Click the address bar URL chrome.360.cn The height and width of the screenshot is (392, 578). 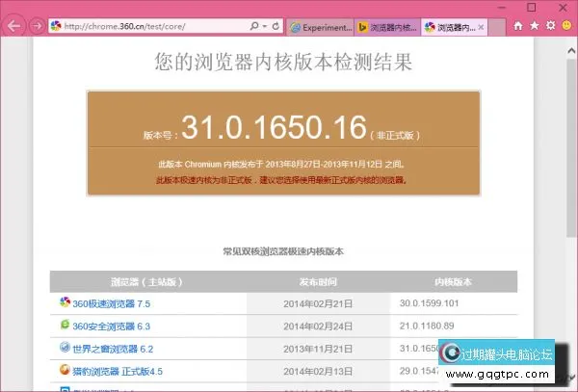point(124,27)
